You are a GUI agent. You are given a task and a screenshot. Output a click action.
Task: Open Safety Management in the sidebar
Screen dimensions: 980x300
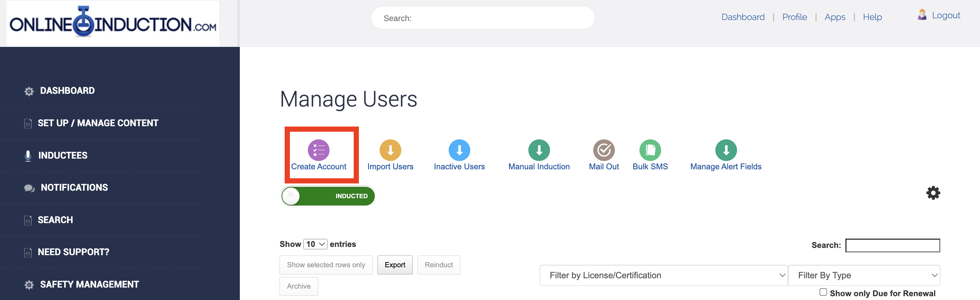pos(89,284)
